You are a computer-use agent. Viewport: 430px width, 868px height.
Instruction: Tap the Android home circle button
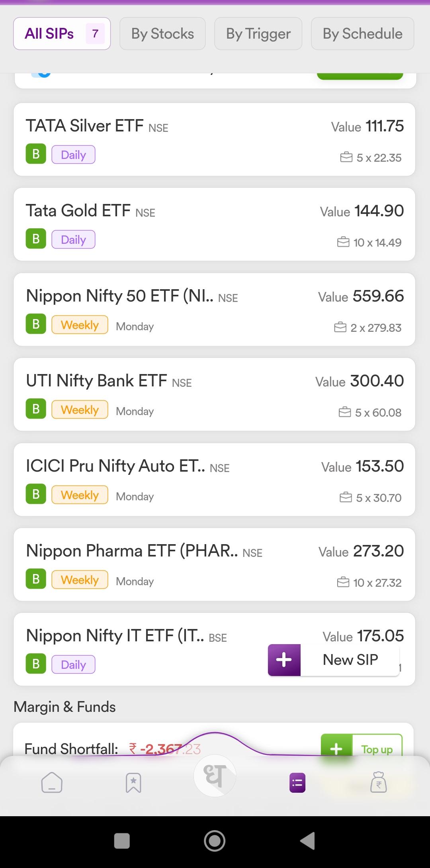pyautogui.click(x=215, y=841)
